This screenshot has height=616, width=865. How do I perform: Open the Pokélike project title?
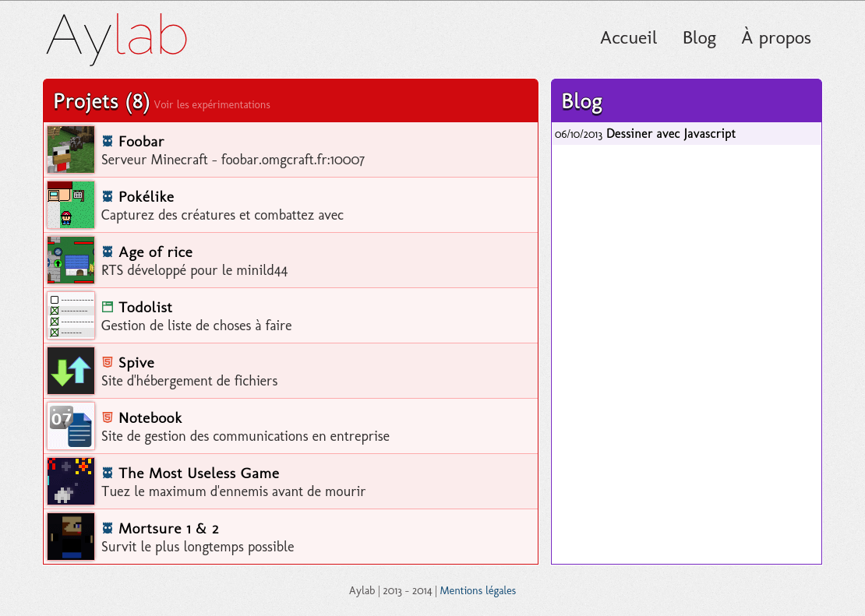(x=147, y=197)
